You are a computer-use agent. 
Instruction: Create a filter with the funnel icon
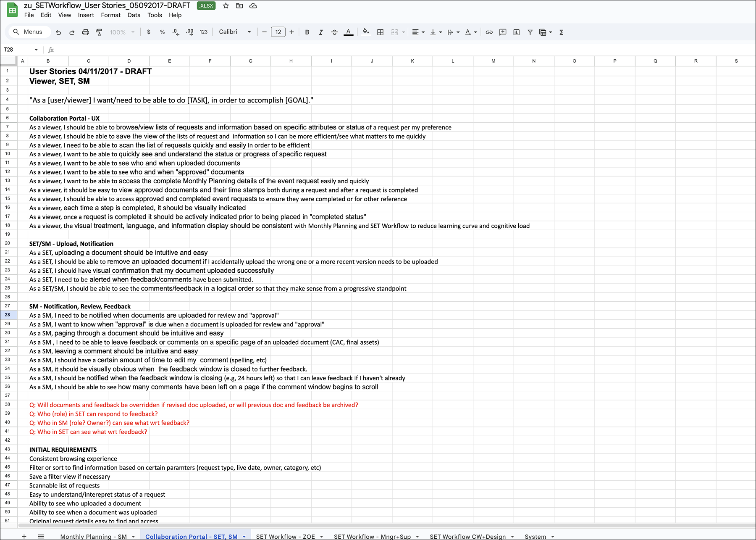point(530,32)
